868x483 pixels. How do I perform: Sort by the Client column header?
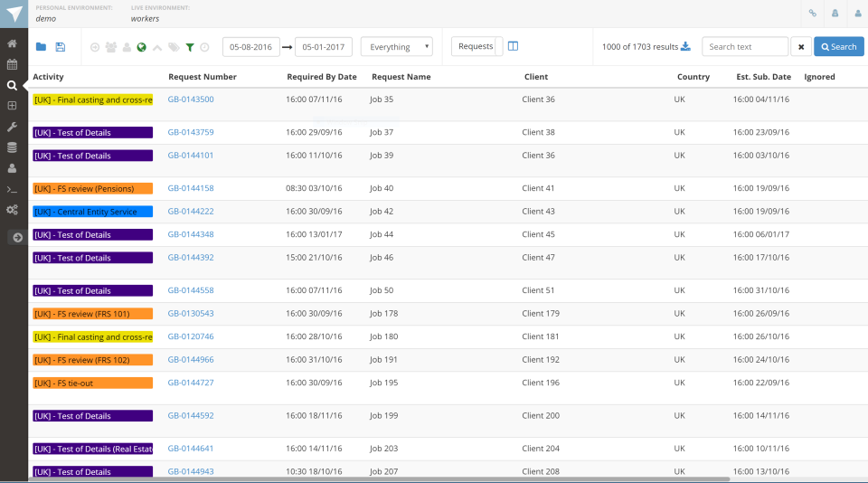point(535,77)
